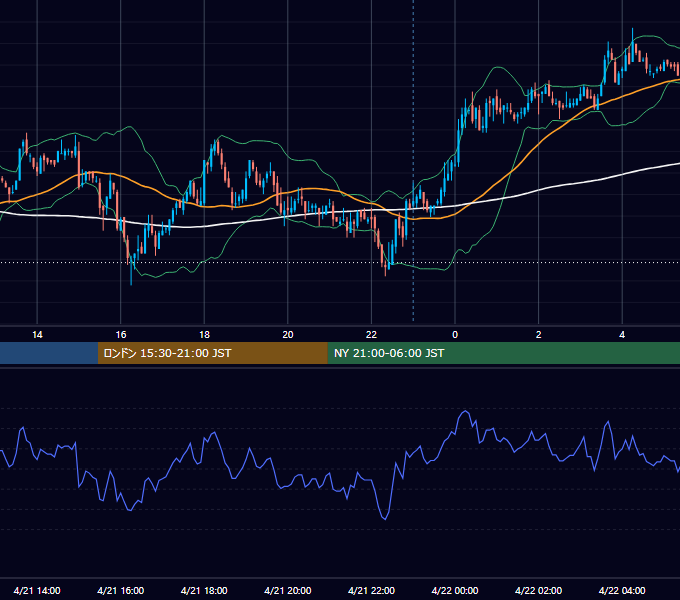Click the '2' hour label on price chart axis
Screen dimensions: 680x600
click(538, 334)
